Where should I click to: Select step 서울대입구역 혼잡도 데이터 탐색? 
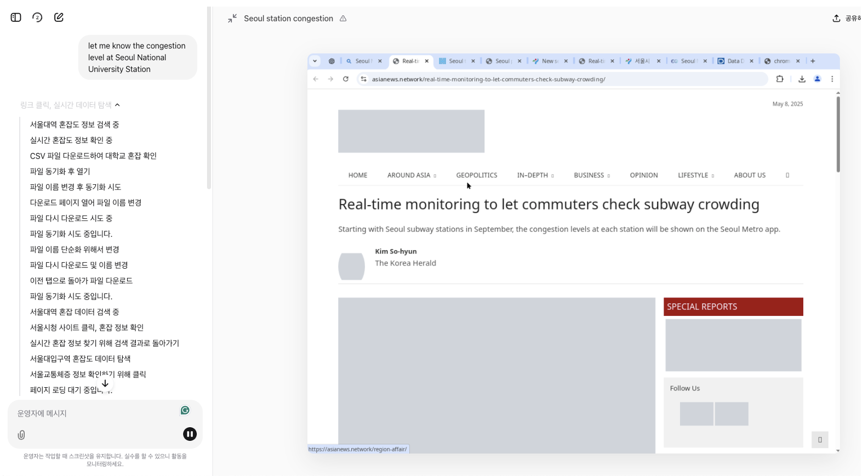tap(80, 359)
